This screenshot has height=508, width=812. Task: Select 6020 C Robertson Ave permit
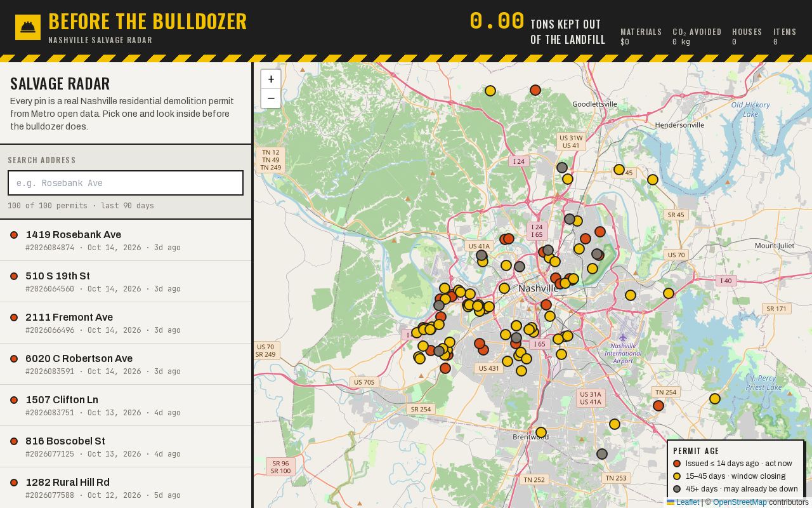126,364
